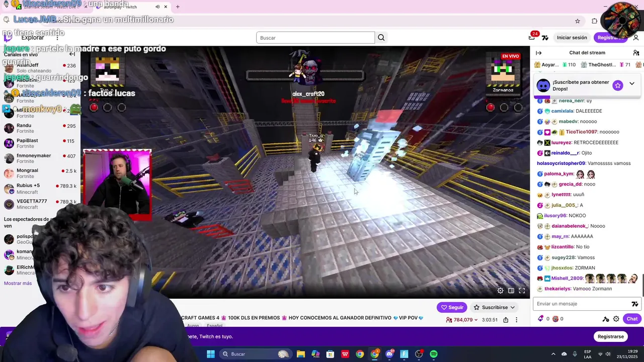Open chat settings gear icon
644x362 pixels.
[616, 319]
